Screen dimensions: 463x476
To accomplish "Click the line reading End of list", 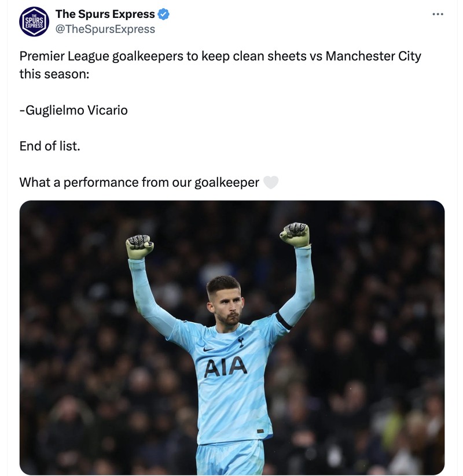I will pos(47,146).
